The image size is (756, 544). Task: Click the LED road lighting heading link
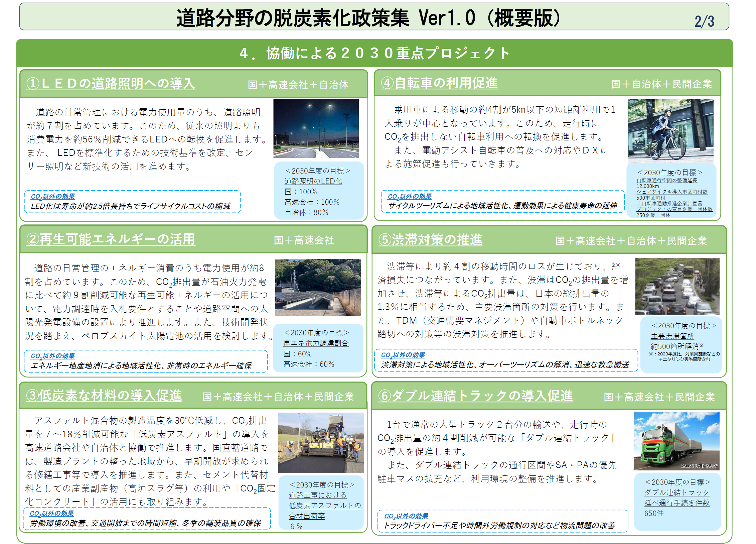[x=111, y=84]
